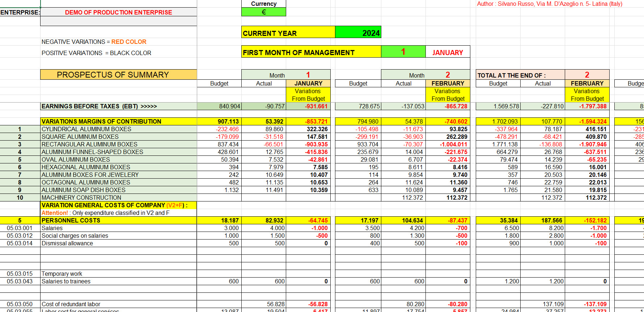Select the PROSPECTUS OF SUMMARY heading
Viewport: 644px width, 312px height.
[118, 75]
